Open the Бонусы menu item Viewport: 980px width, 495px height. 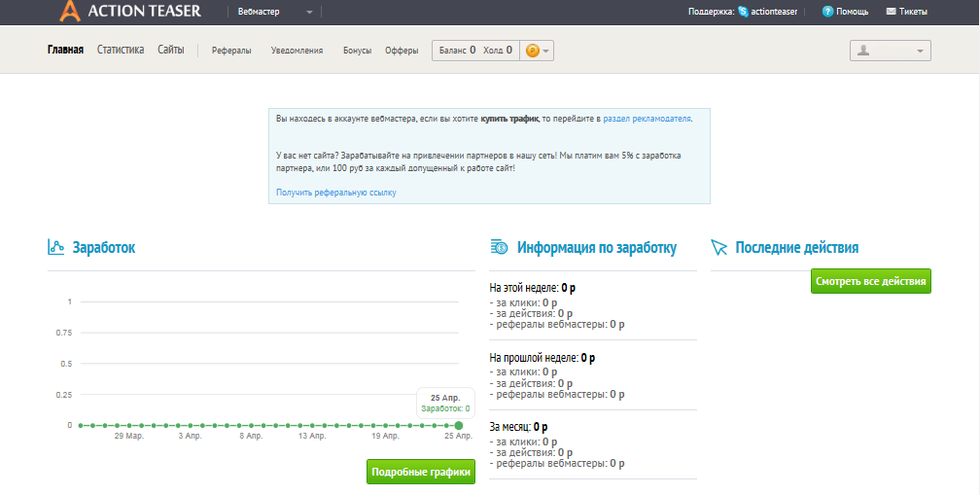pyautogui.click(x=358, y=51)
